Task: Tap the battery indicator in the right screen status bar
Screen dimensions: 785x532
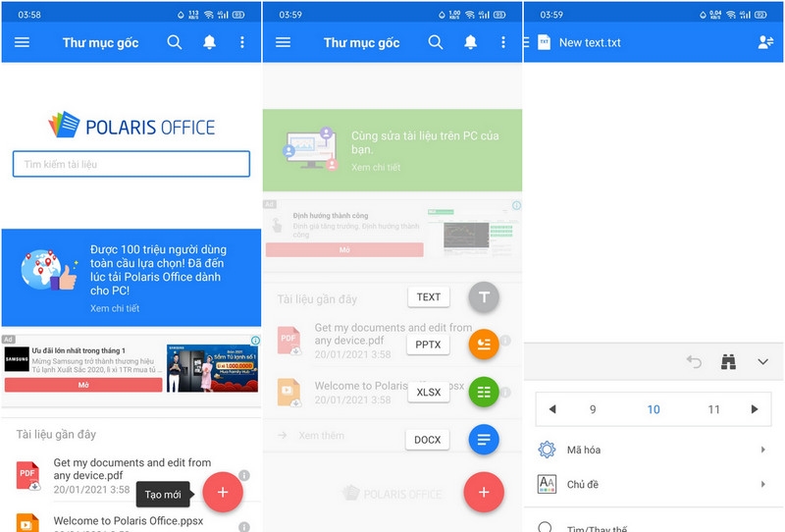Action: point(760,15)
